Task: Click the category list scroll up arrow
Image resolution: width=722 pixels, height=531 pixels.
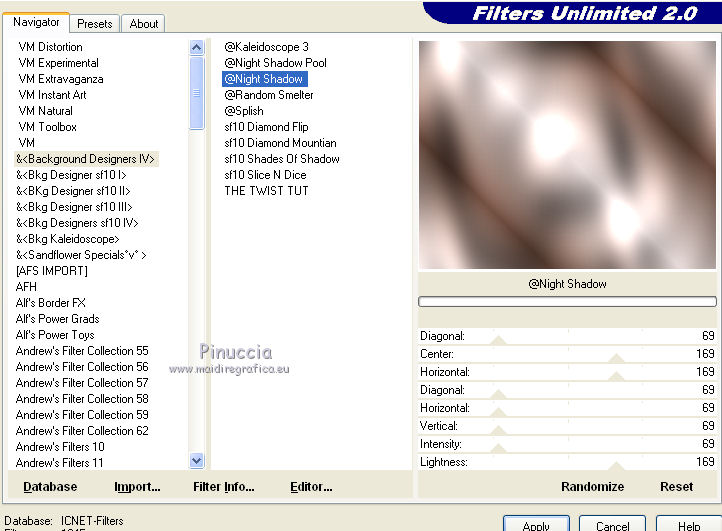Action: pos(197,47)
